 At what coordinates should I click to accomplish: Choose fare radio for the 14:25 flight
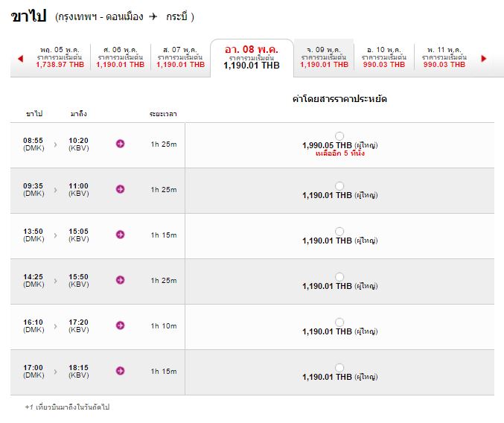coord(339,276)
